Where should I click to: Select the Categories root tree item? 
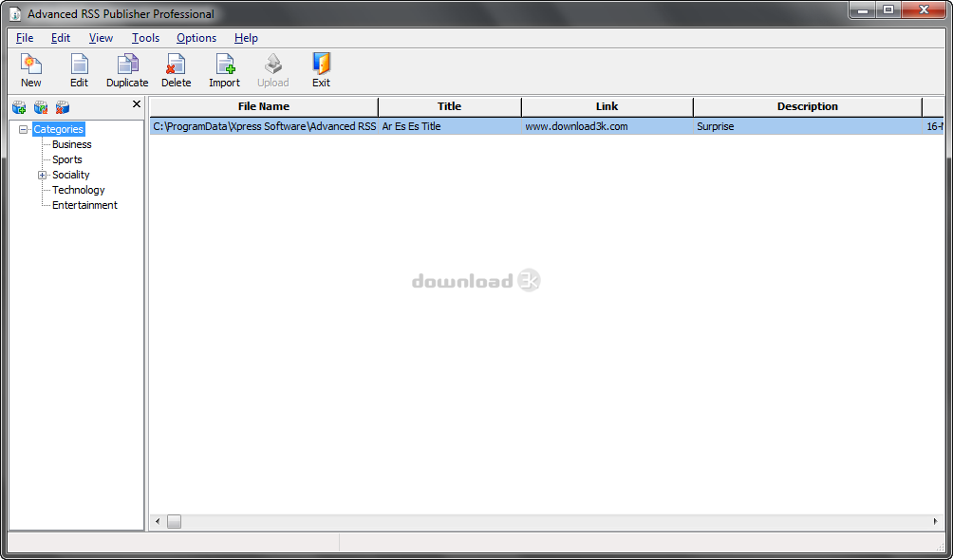pos(58,129)
